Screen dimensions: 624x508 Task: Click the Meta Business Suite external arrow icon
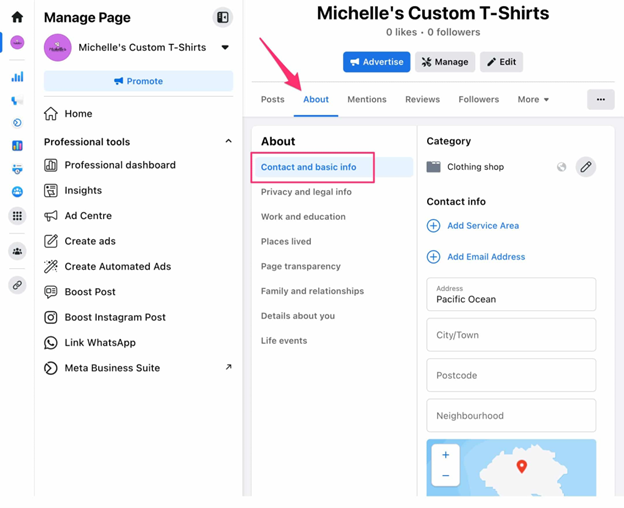(x=228, y=367)
